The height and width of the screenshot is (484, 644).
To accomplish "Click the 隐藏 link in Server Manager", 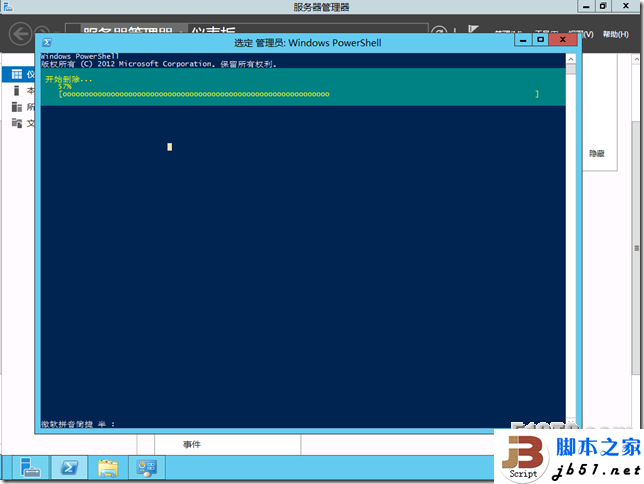I will (x=597, y=153).
